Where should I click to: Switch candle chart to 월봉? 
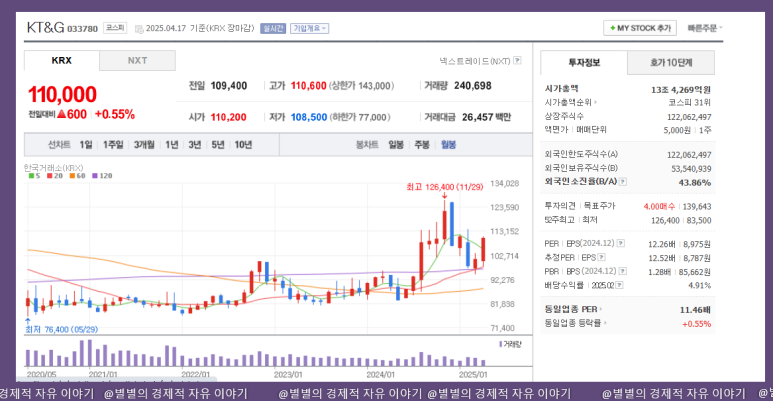tap(448, 145)
